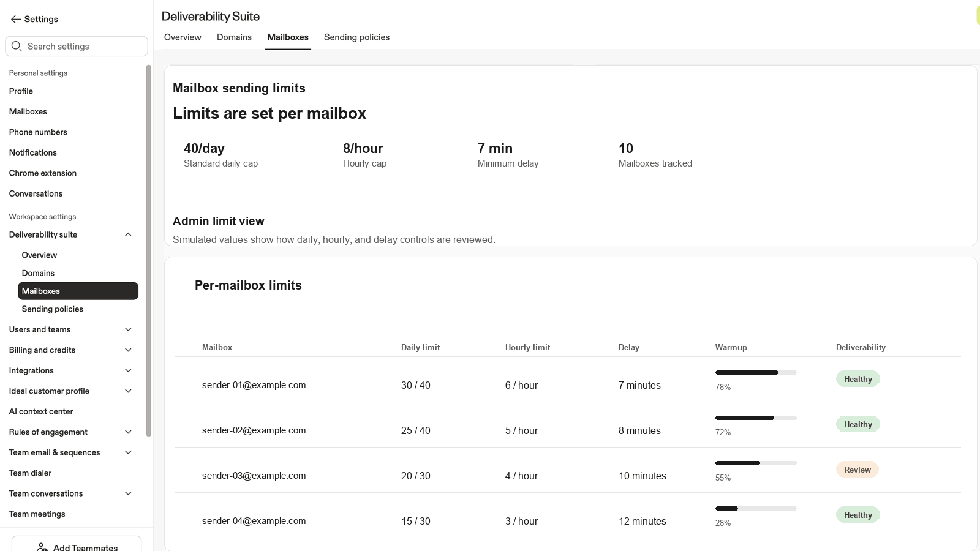Click the Add Teammates person icon

(x=42, y=547)
